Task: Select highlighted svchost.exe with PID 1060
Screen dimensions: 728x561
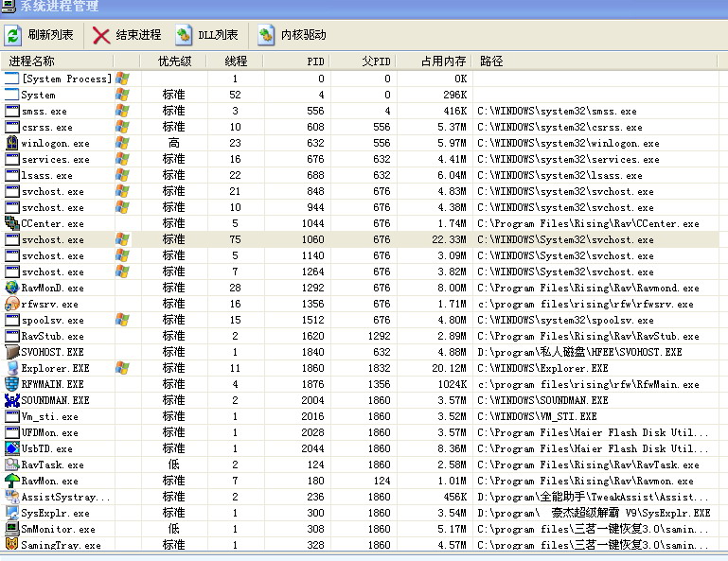Action: click(52, 240)
